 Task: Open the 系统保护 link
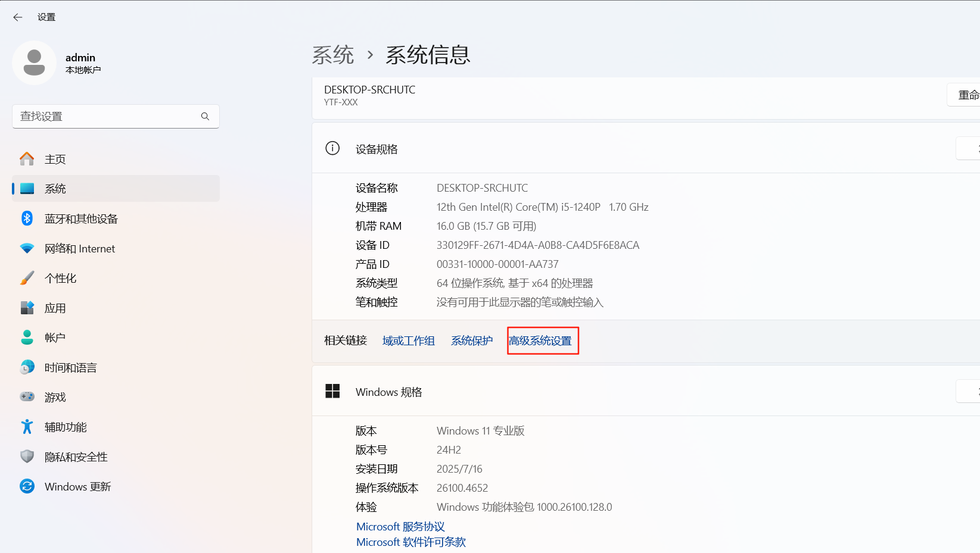[x=472, y=340]
